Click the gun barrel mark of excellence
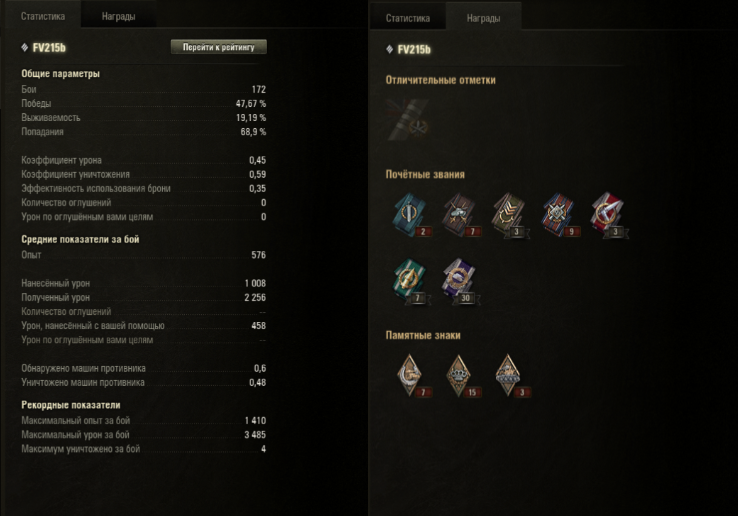This screenshot has height=516, width=738. 407,120
